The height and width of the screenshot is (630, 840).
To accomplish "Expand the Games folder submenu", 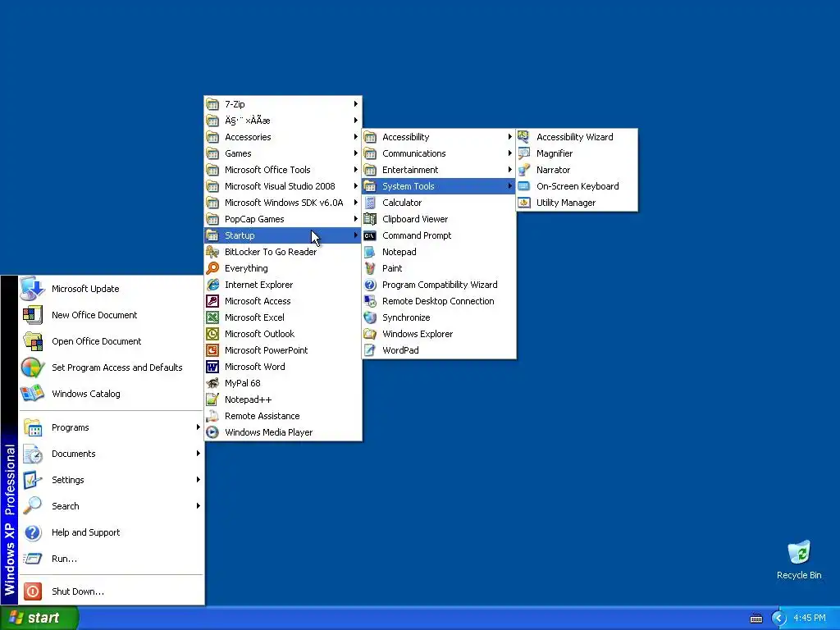I will 283,153.
